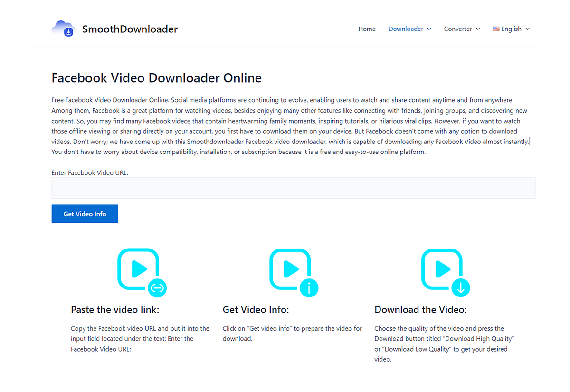This screenshot has width=570, height=392.
Task: Click the "Download the Video:" heading
Action: click(420, 310)
